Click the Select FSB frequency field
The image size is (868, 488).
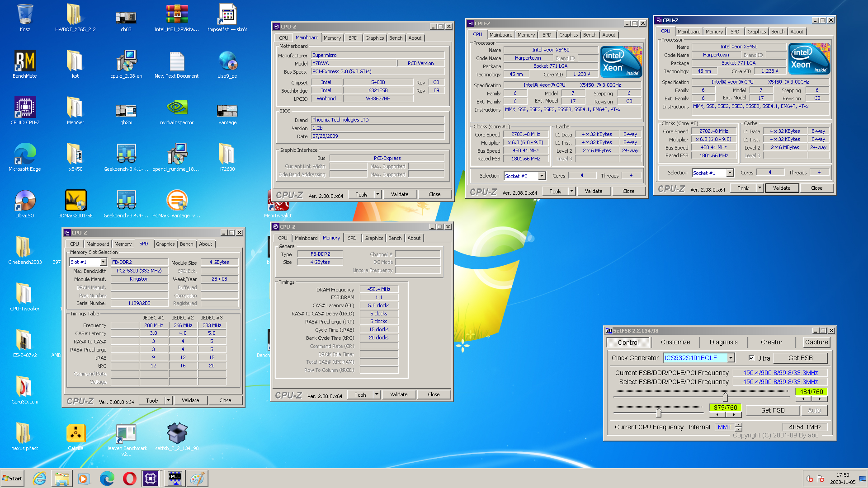[780, 382]
